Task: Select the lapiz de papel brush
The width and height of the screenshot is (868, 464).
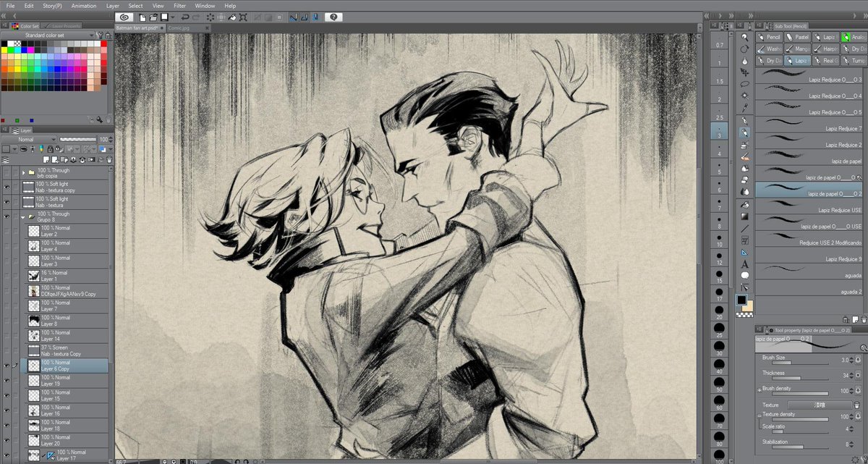Action: click(810, 156)
